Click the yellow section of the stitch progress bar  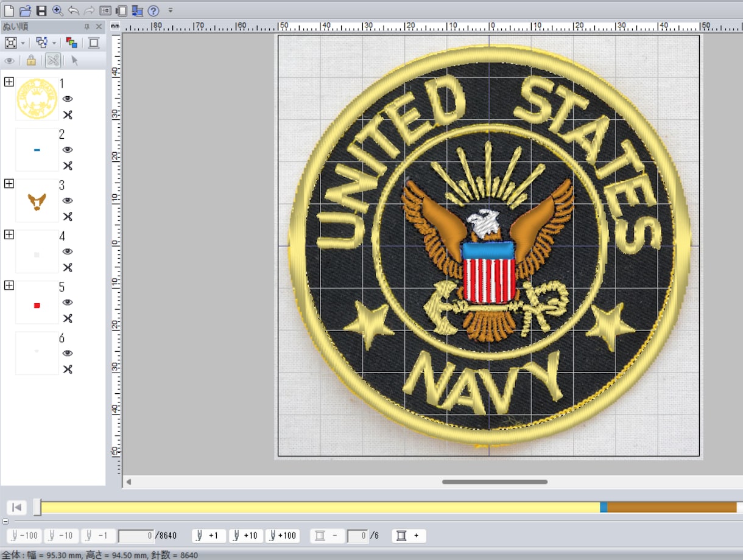(320, 507)
